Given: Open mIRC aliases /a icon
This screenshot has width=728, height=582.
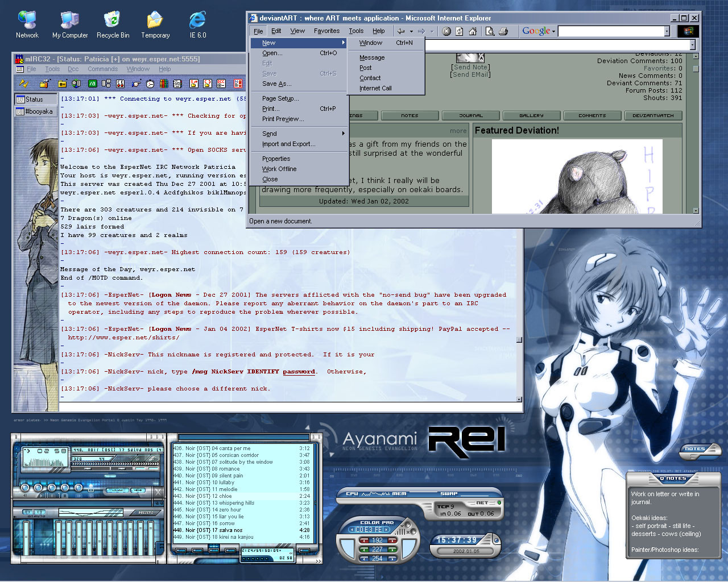Looking at the screenshot, I should pyautogui.click(x=93, y=84).
